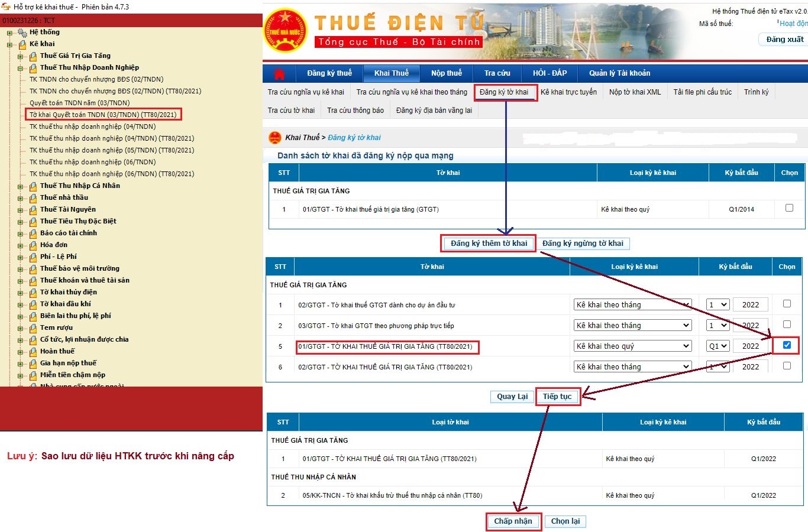This screenshot has width=808, height=532.
Task: Click the folder icon beside Hoàn thuế
Action: (33, 352)
